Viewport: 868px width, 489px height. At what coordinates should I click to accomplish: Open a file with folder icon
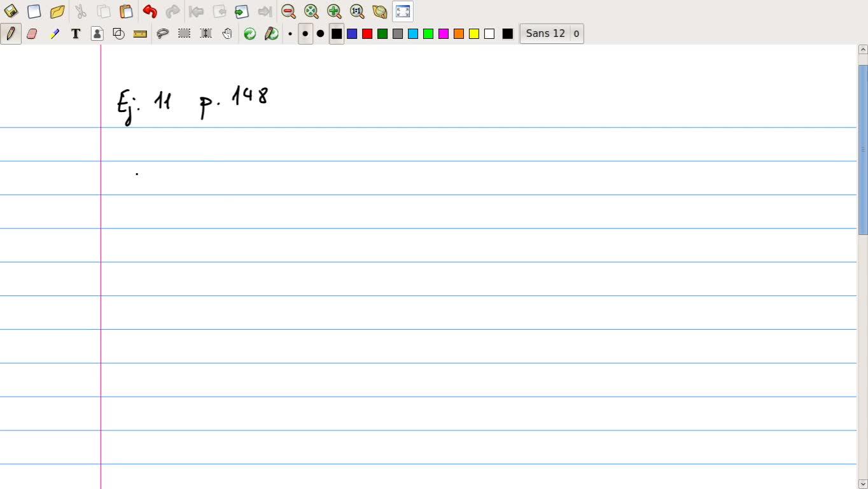pyautogui.click(x=57, y=11)
